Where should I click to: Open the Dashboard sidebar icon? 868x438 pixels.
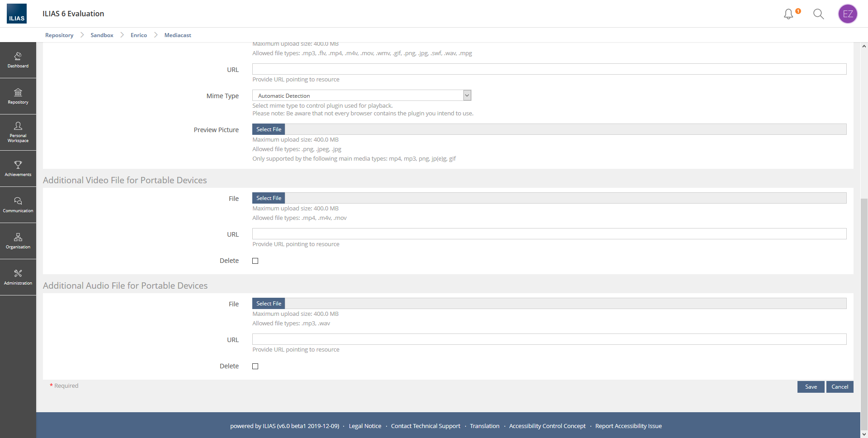tap(18, 60)
